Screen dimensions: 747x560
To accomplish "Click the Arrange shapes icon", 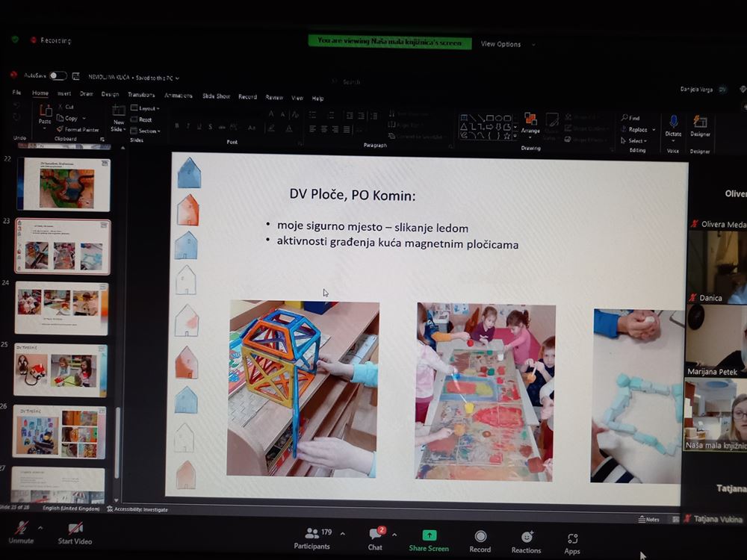I will pos(530,119).
